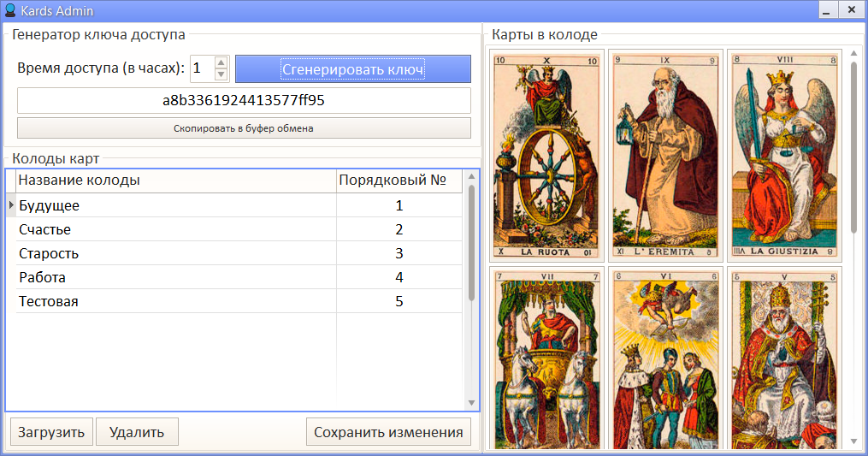The height and width of the screenshot is (456, 868).
Task: Click deck table scrollbar up arrow
Action: coord(472,177)
